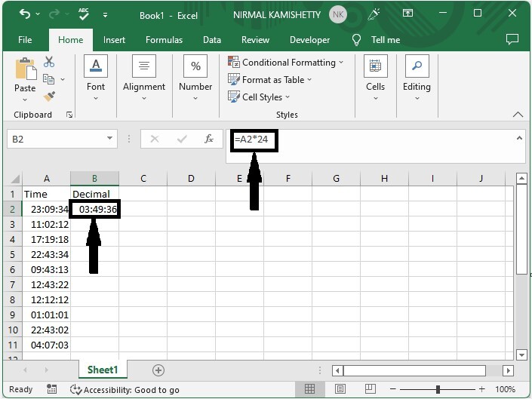Click the Tell me lightbulb search
This screenshot has width=532, height=399.
[x=376, y=40]
